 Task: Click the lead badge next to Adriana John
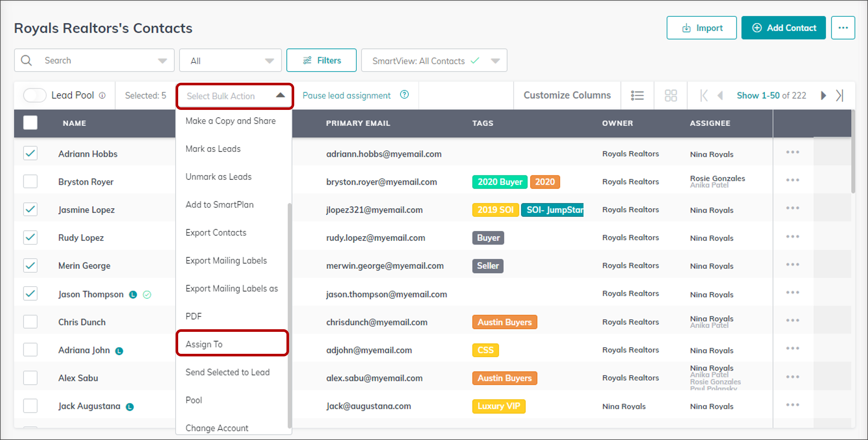point(119,351)
